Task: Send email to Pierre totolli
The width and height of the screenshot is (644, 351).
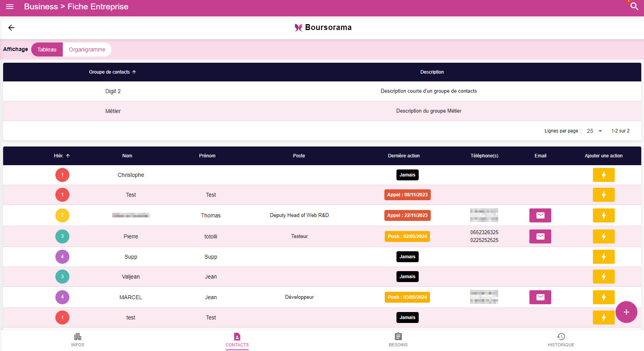Action: click(540, 236)
